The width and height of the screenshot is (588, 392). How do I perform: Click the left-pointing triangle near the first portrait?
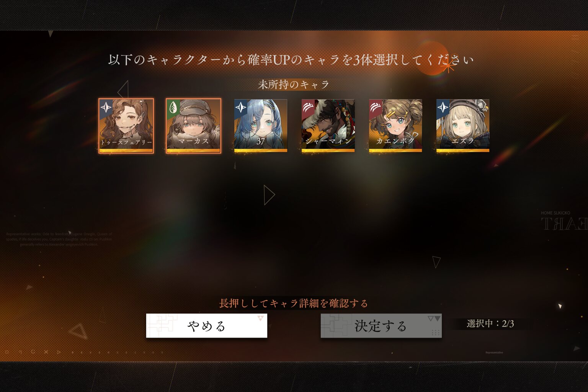123,91
